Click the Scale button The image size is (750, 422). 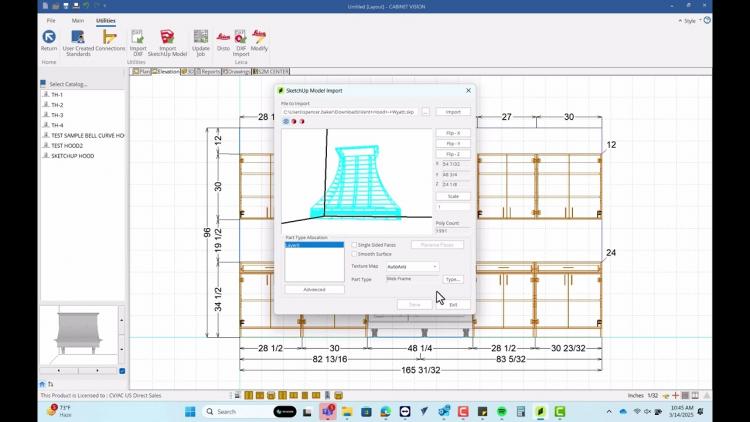click(453, 196)
